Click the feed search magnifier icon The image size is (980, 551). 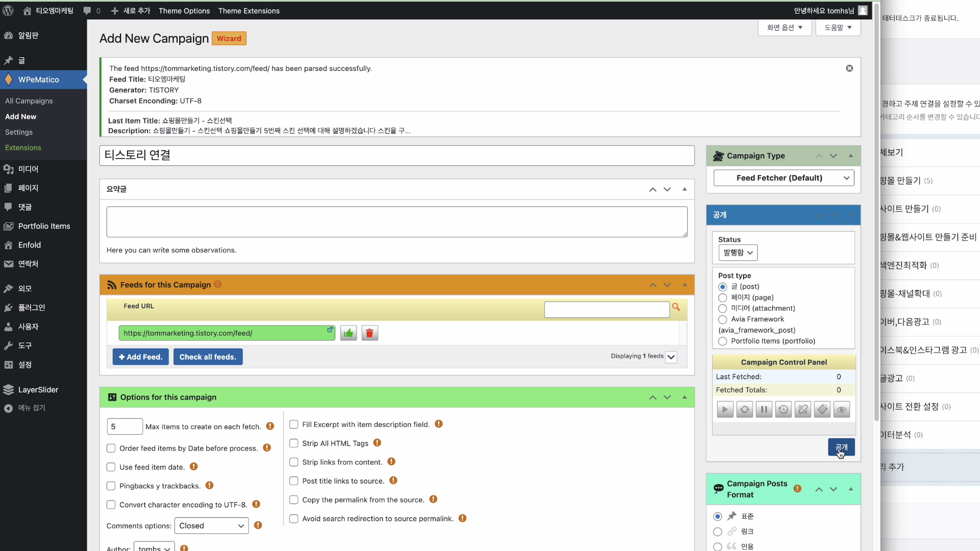click(676, 307)
